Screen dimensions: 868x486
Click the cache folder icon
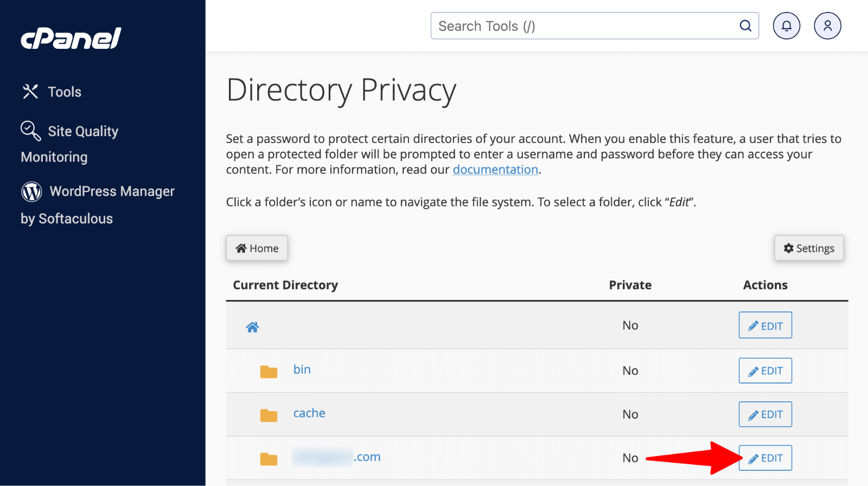click(x=269, y=415)
